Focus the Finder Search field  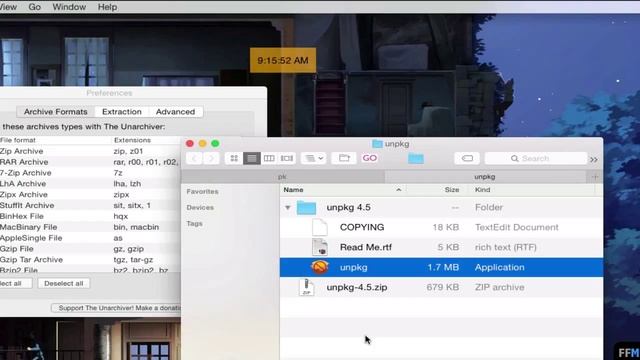point(536,158)
